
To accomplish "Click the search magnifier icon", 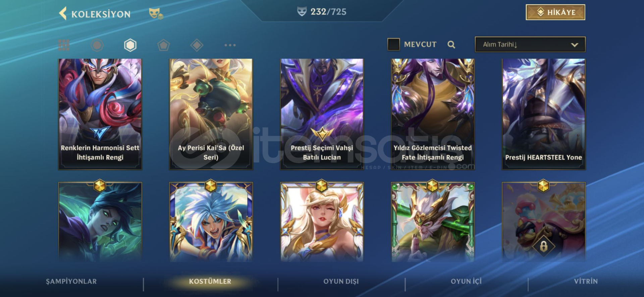I will (x=451, y=45).
